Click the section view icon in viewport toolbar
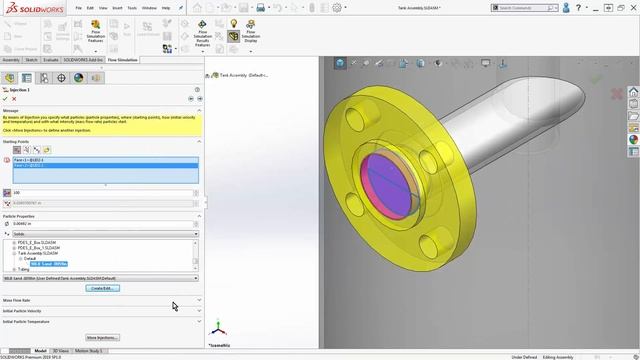 pos(404,63)
